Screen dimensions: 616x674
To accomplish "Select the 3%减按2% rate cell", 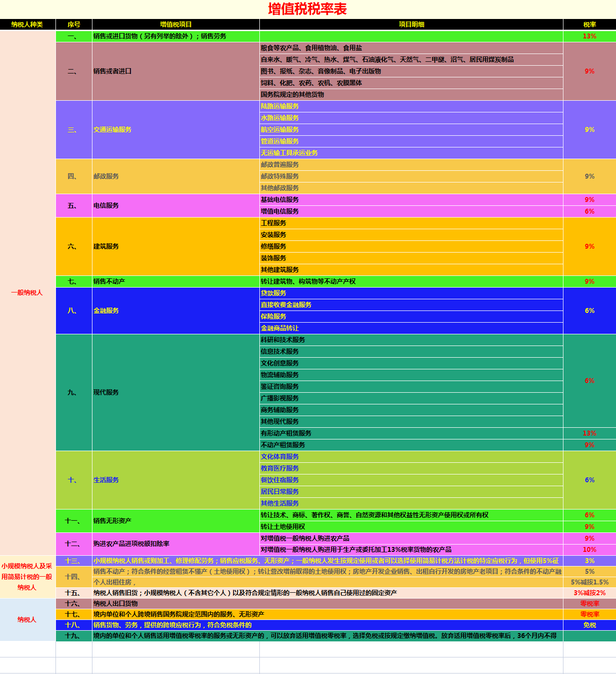I will 589,593.
